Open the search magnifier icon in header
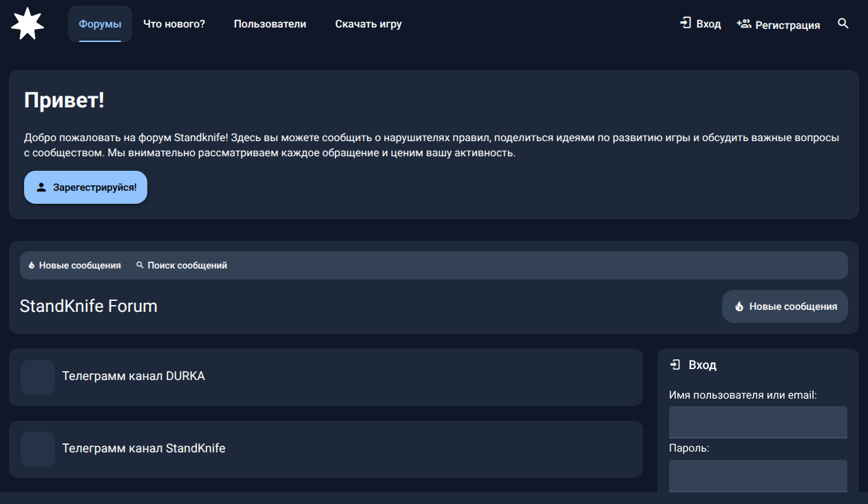This screenshot has width=868, height=504. pos(843,24)
